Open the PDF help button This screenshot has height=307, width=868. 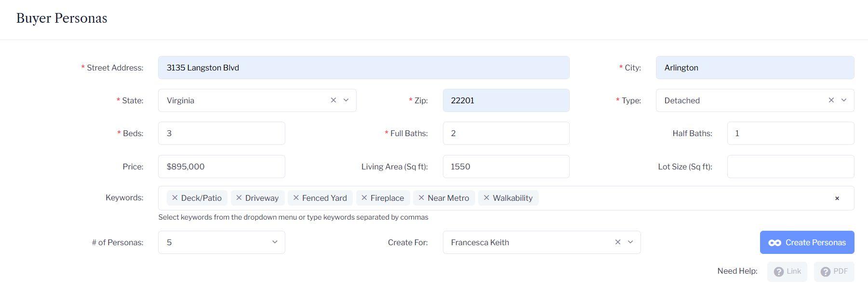click(834, 272)
